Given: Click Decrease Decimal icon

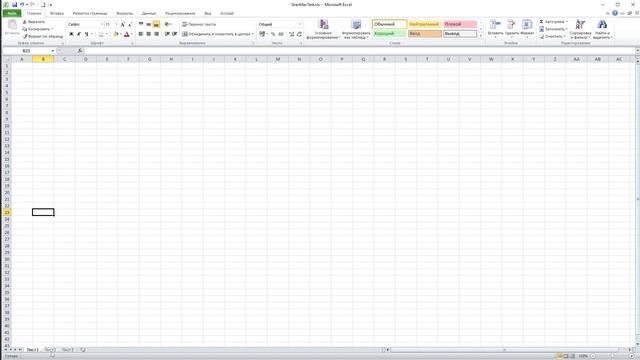Looking at the screenshot, I should coord(299,34).
